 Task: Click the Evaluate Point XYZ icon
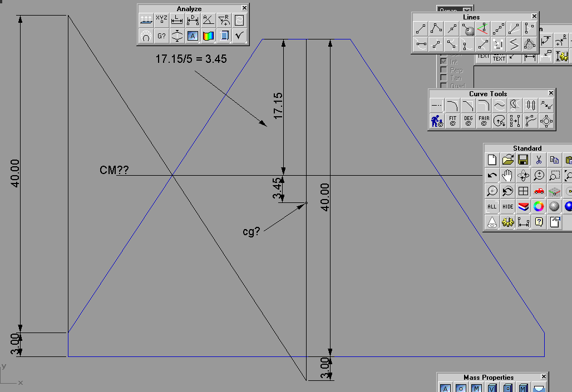click(161, 21)
